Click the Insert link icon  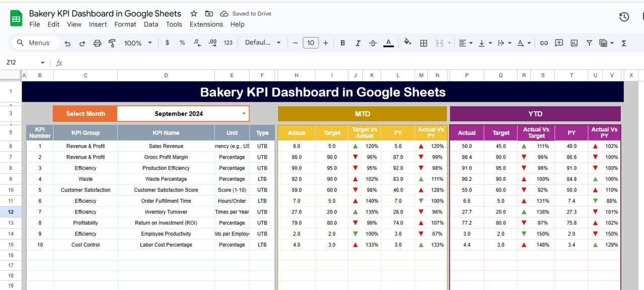[544, 43]
